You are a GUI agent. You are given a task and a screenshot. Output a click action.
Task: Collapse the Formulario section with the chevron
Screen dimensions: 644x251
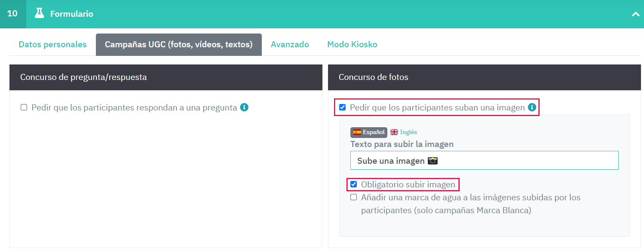click(x=636, y=13)
